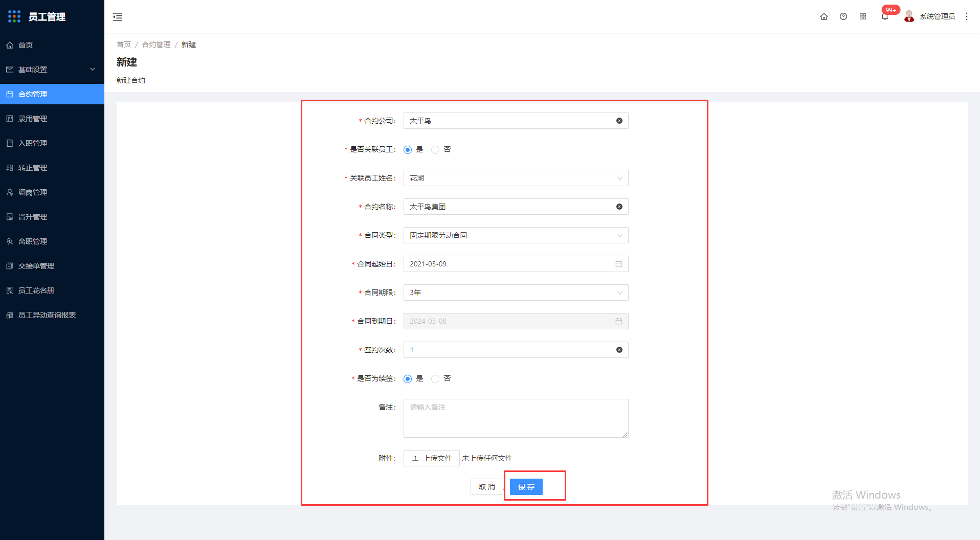Click the home icon in top bar

pyautogui.click(x=824, y=16)
